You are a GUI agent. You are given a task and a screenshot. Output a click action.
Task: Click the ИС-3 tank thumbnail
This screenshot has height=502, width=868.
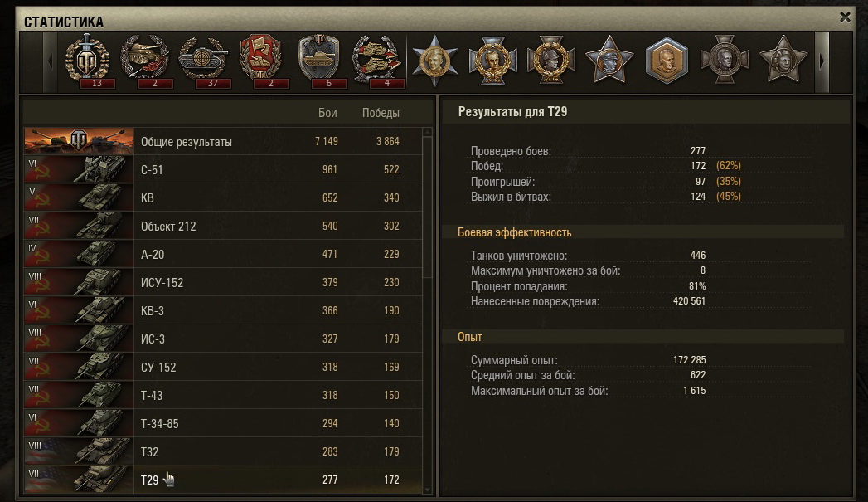[79, 339]
